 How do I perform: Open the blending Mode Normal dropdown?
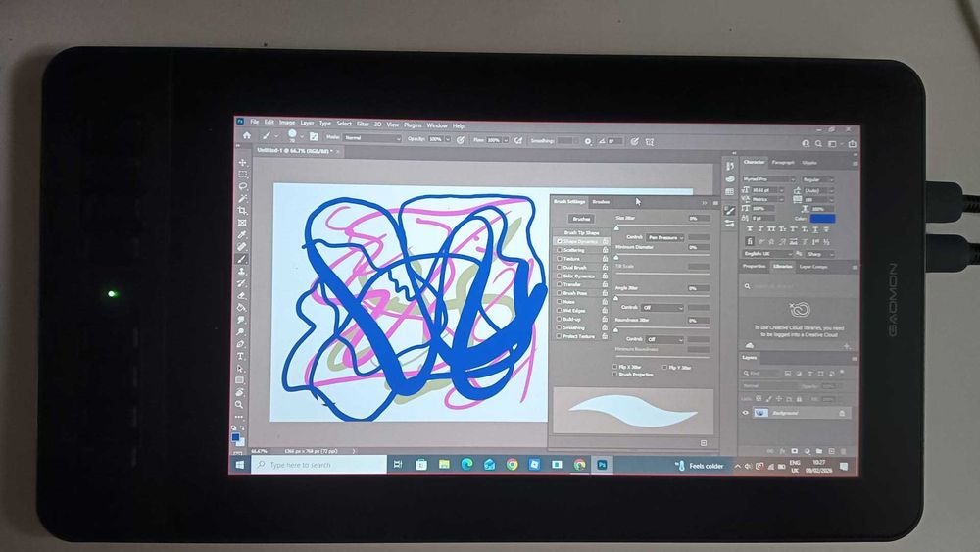tap(371, 138)
